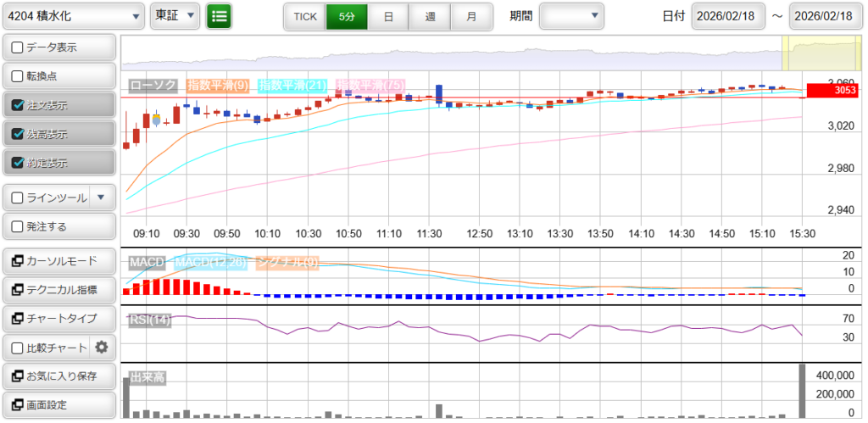
Task: Open 画面設定 screen settings
Action: tap(58, 404)
